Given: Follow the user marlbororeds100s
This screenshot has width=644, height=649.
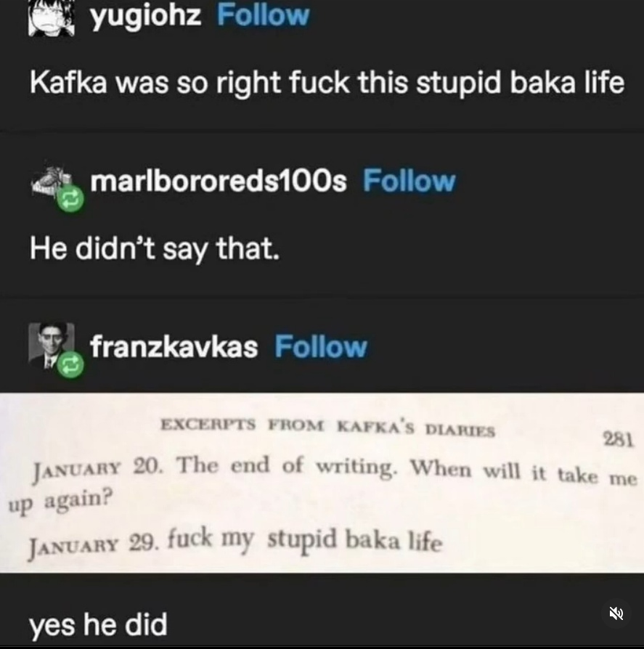Looking at the screenshot, I should tap(409, 181).
